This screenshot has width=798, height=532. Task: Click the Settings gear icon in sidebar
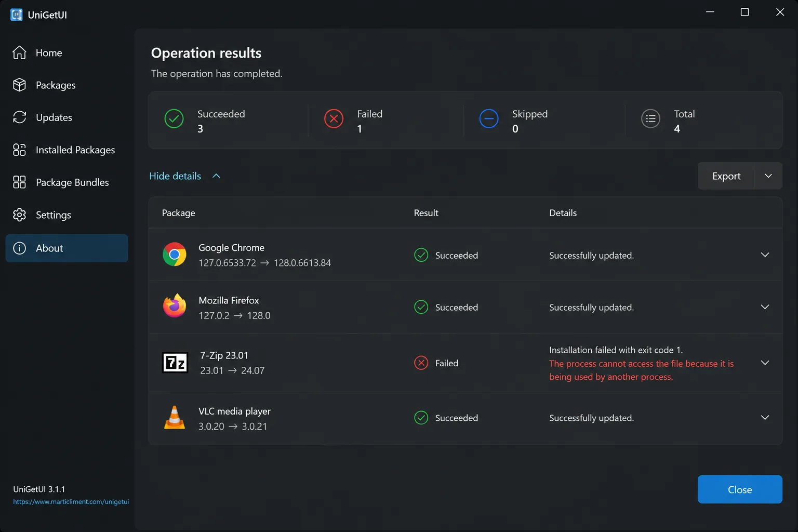tap(19, 215)
